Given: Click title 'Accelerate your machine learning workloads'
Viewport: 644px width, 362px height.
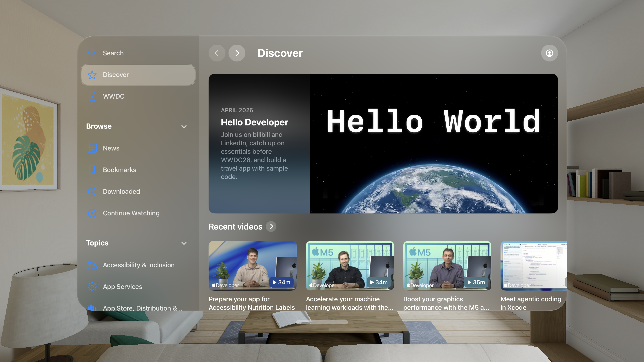Looking at the screenshot, I should point(350,303).
